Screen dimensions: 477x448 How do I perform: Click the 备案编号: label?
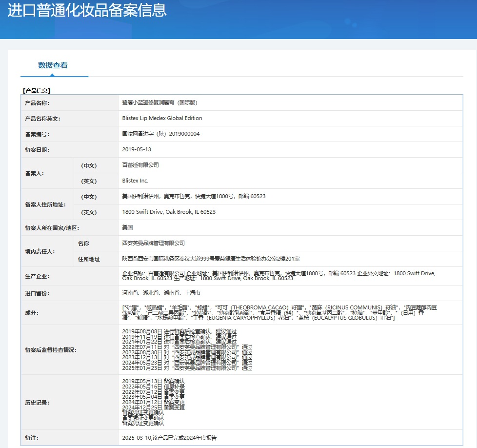pos(37,134)
